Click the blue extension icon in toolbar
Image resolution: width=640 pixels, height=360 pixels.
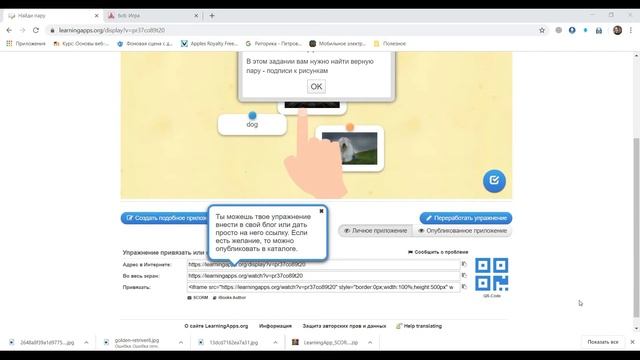tap(572, 30)
